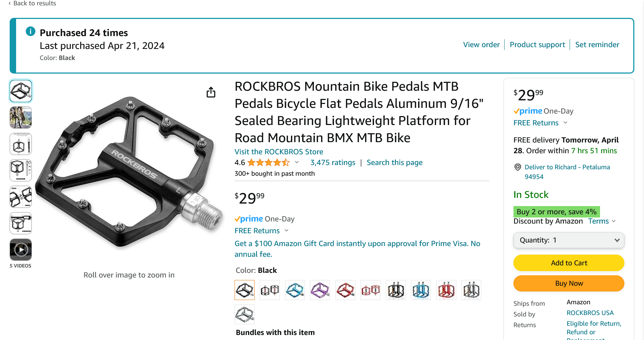
Task: Select the purple pedal color swatch
Action: point(320,290)
